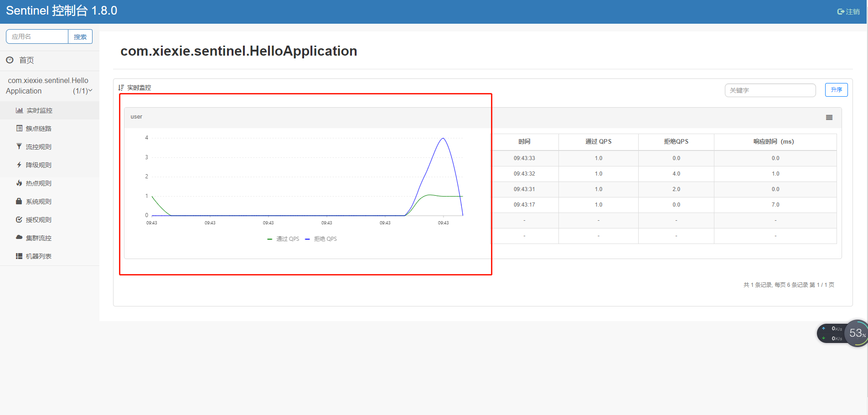Viewport: 868px width, 415px height.
Task: Toggle 拒绝 QPS legend series
Action: coord(321,239)
